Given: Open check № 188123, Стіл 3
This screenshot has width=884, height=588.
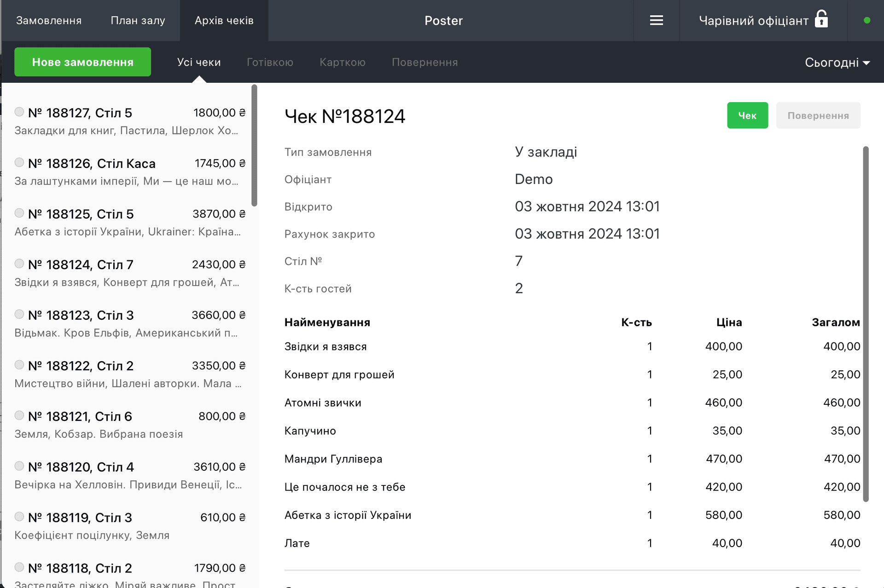Looking at the screenshot, I should (130, 323).
